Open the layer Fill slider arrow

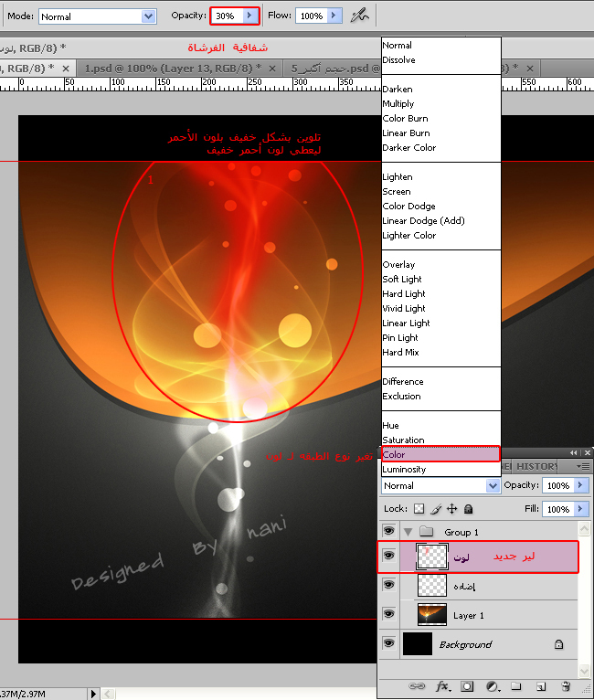580,508
